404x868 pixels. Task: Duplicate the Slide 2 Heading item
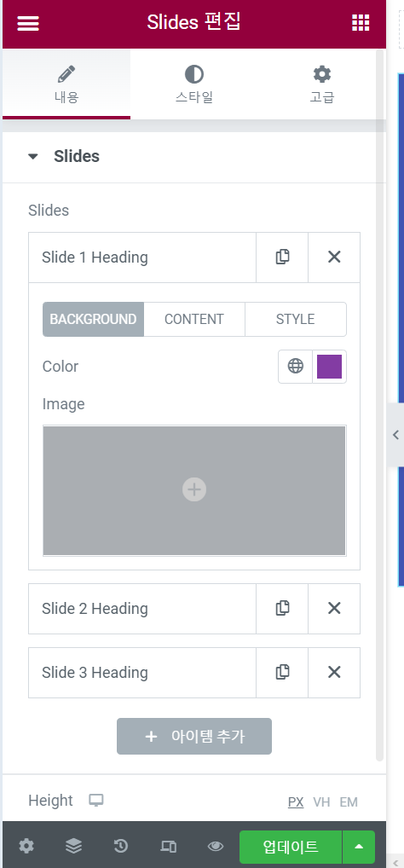282,609
